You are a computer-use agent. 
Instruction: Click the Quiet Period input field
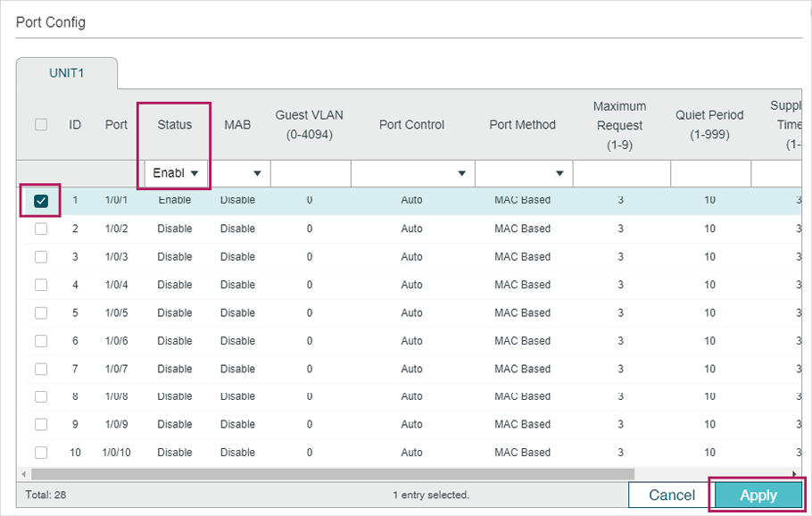[710, 173]
